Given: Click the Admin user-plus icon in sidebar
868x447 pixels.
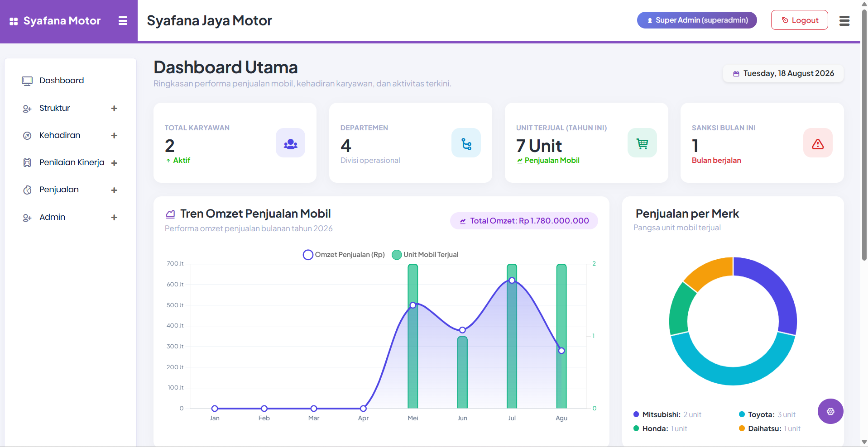Looking at the screenshot, I should [27, 218].
